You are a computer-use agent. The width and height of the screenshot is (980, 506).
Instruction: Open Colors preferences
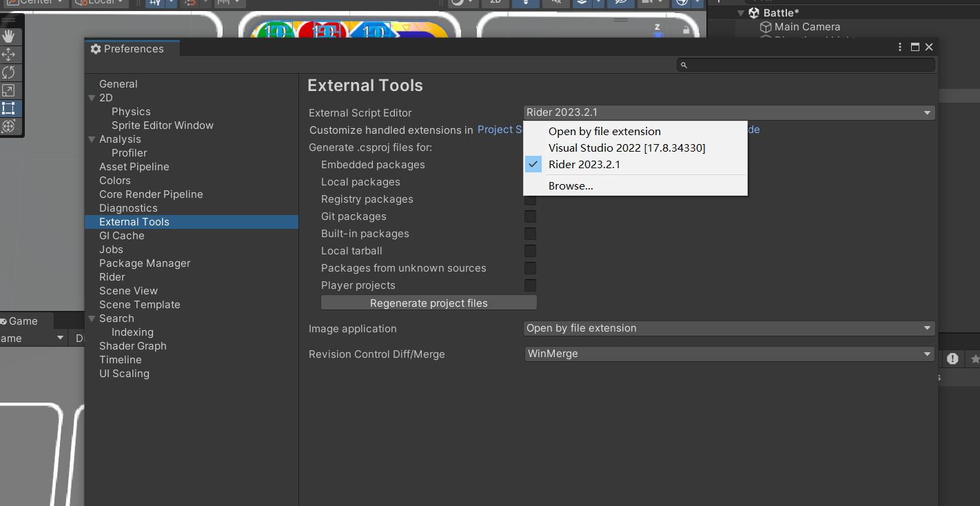click(x=114, y=181)
